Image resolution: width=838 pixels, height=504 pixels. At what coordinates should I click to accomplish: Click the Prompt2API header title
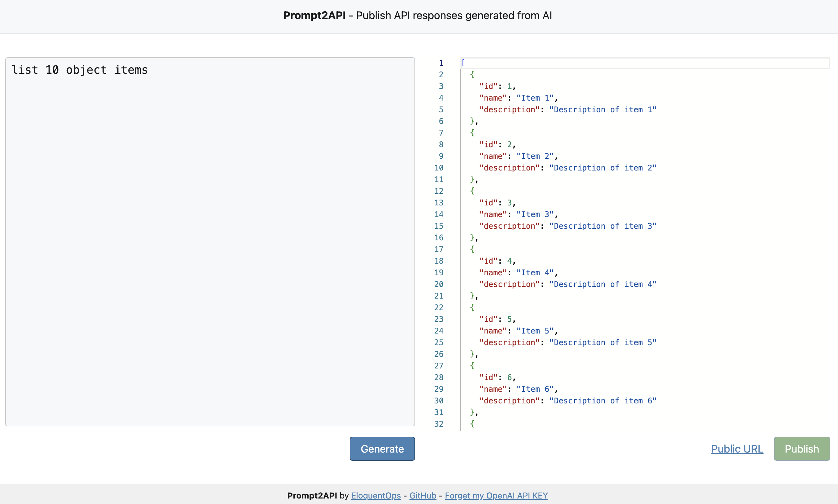coord(314,16)
